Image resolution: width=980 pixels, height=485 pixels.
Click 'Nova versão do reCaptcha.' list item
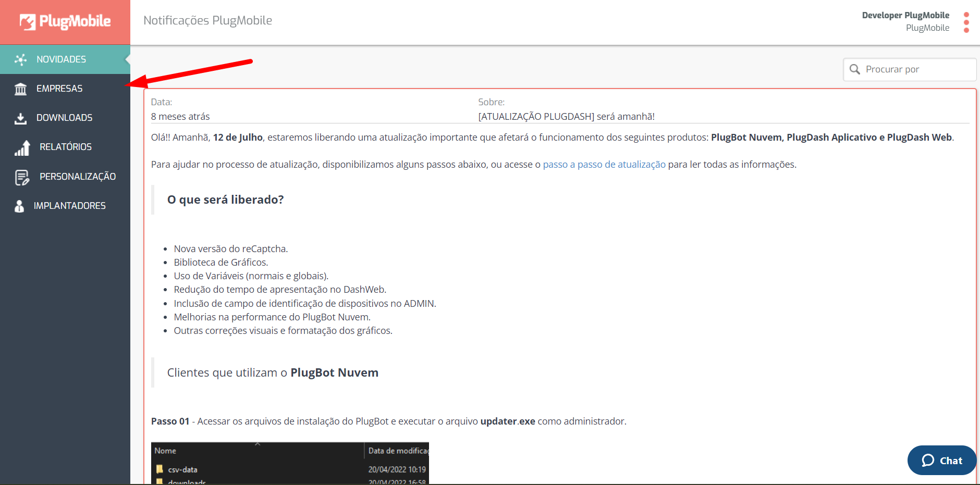(x=231, y=249)
